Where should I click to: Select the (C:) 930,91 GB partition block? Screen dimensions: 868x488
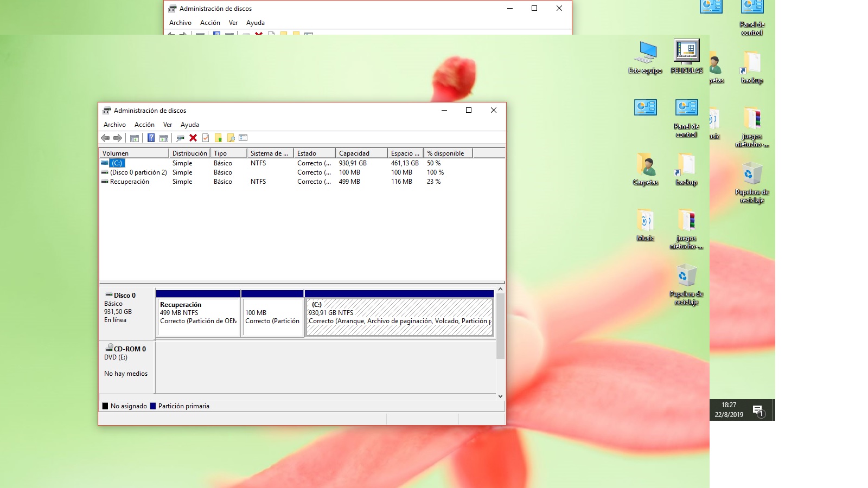[399, 317]
